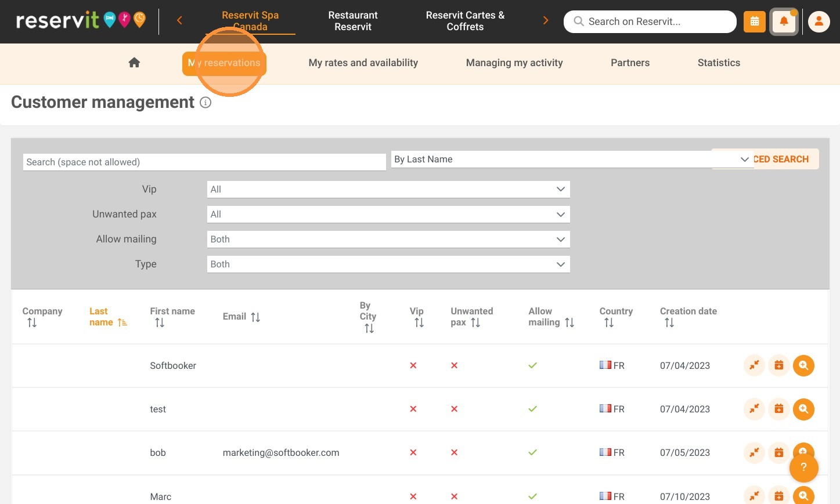Sort table by Company
Image resolution: width=840 pixels, height=504 pixels.
[32, 322]
